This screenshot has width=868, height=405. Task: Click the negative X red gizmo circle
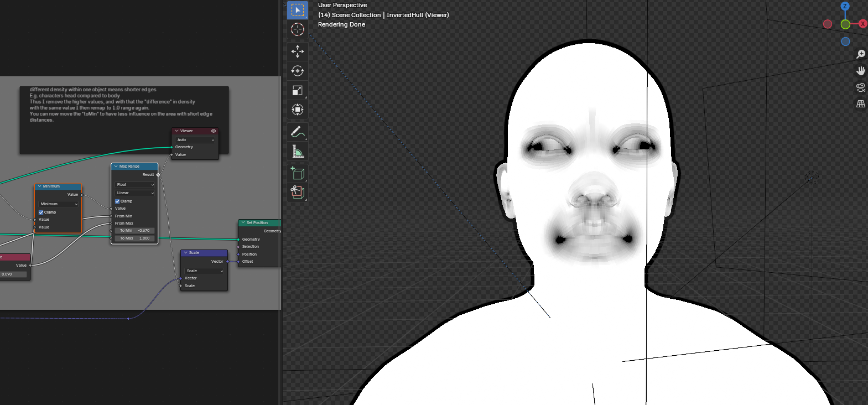[x=828, y=24]
